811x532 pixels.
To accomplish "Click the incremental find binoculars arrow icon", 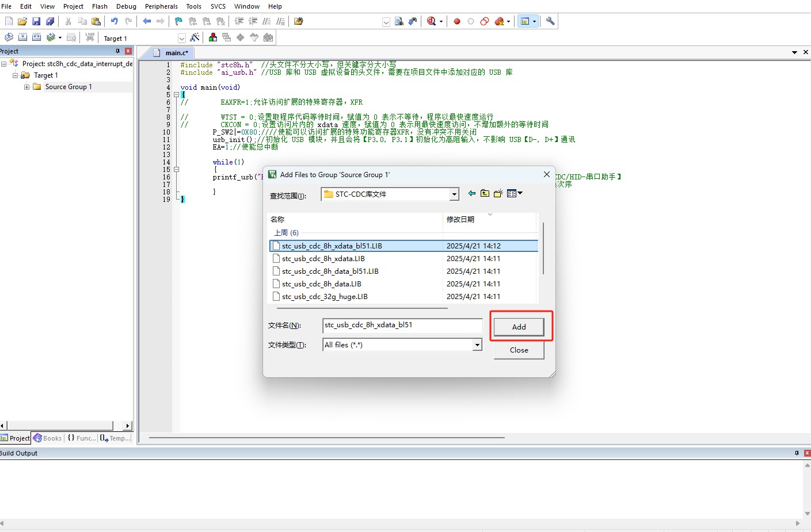I will 413,21.
